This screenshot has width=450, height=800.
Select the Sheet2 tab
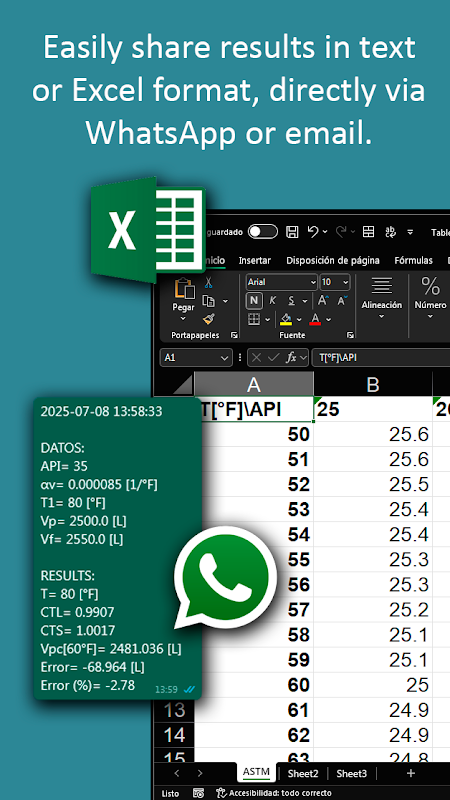click(303, 773)
